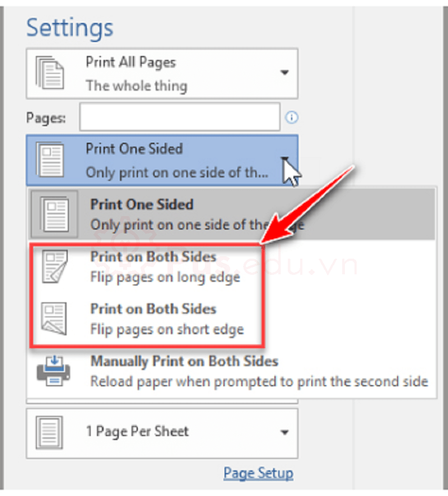
Task: Click the one-sided page icon in the highlighted dropdown
Action: point(49,159)
